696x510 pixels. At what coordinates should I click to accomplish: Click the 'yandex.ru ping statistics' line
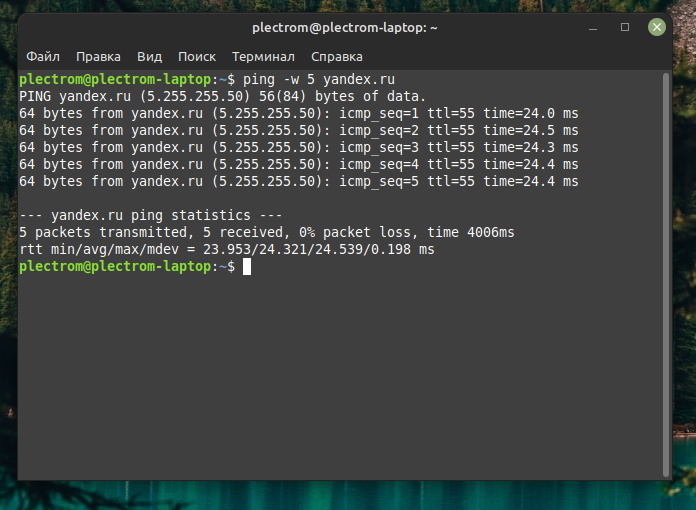(150, 215)
